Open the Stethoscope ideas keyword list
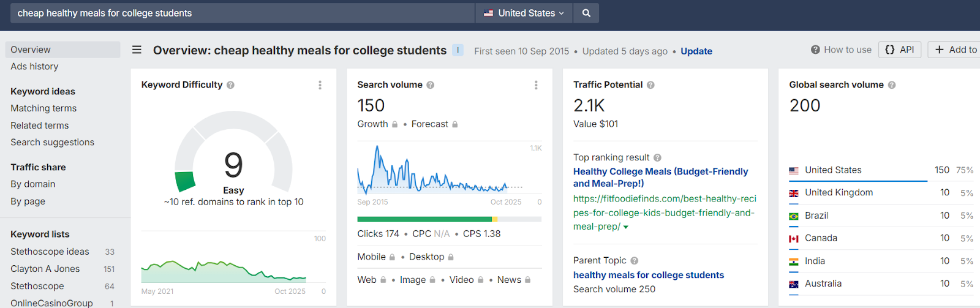Viewport: 980px width, 308px height. point(50,252)
